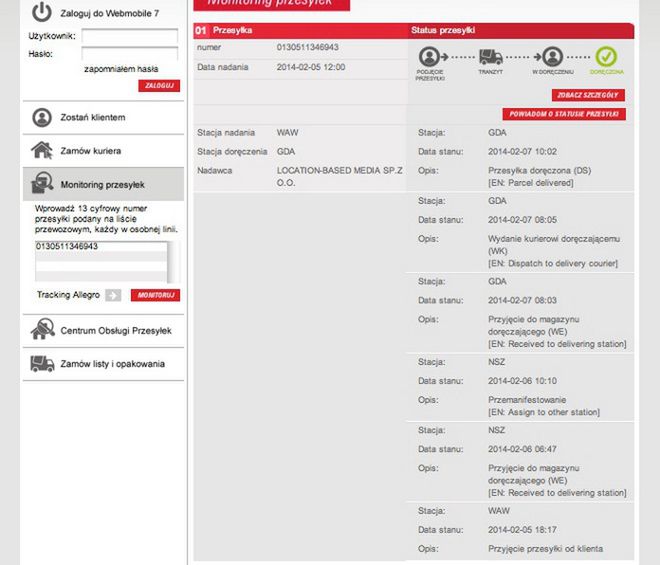Click the house icon beside Zamów kuriera
Screen dimensions: 660x565
(42, 150)
